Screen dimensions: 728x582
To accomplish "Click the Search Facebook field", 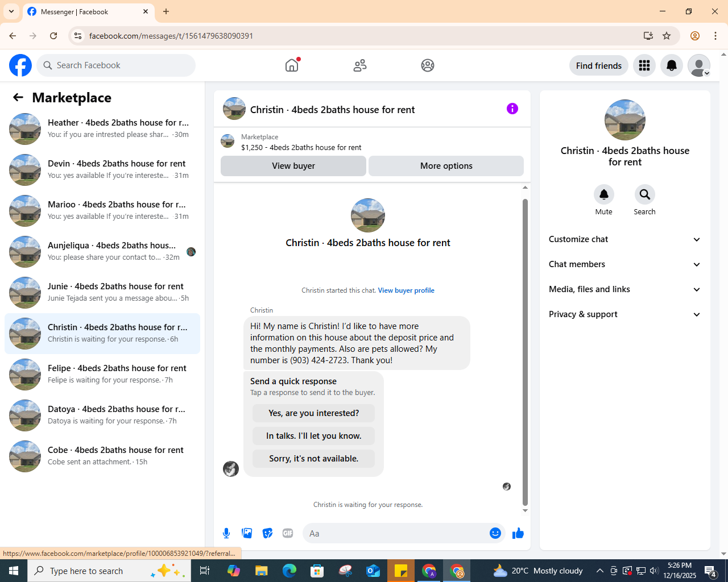I will pyautogui.click(x=116, y=65).
